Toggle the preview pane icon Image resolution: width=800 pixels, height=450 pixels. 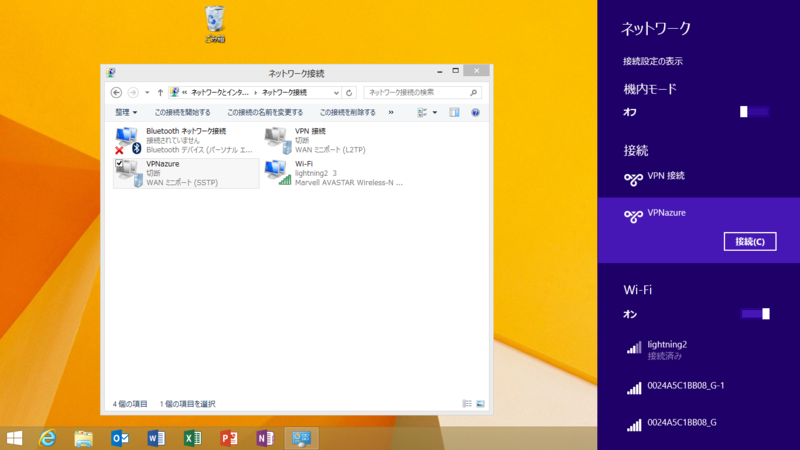(x=454, y=112)
